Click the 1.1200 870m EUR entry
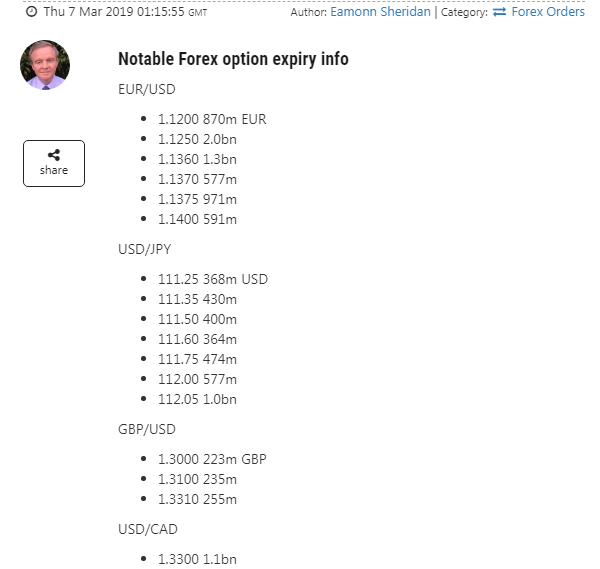 coord(212,119)
